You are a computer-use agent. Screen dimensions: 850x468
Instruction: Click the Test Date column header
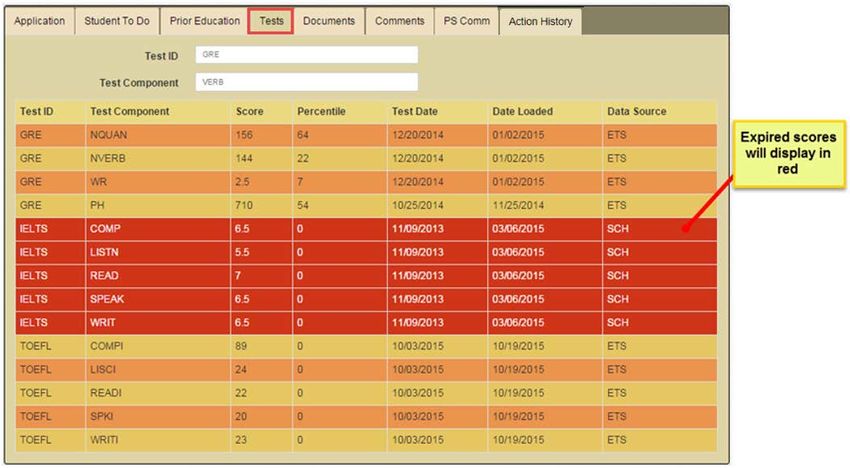coord(437,111)
